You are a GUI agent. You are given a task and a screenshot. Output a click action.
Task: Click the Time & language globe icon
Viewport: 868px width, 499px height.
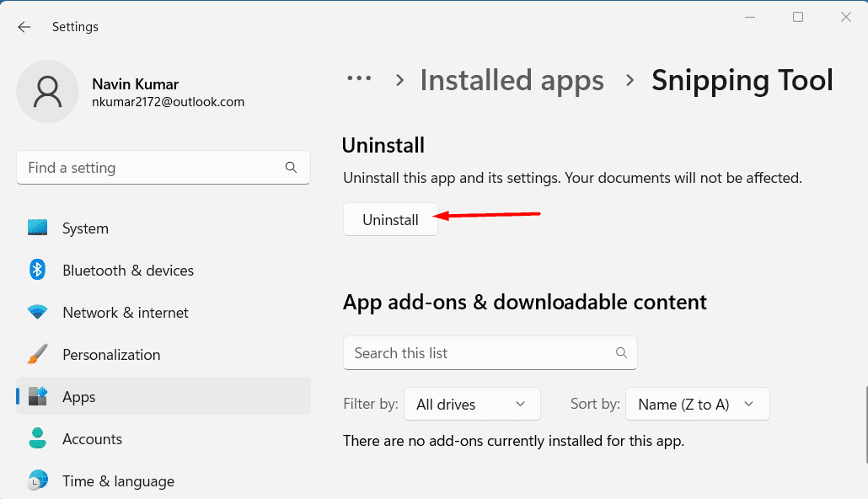[x=38, y=480]
